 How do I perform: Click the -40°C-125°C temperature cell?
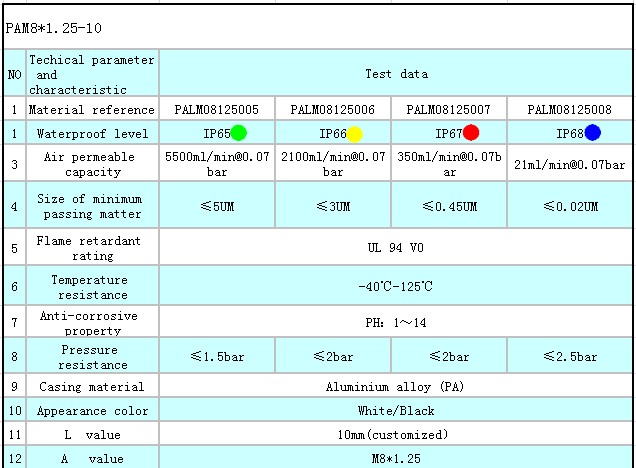[396, 288]
